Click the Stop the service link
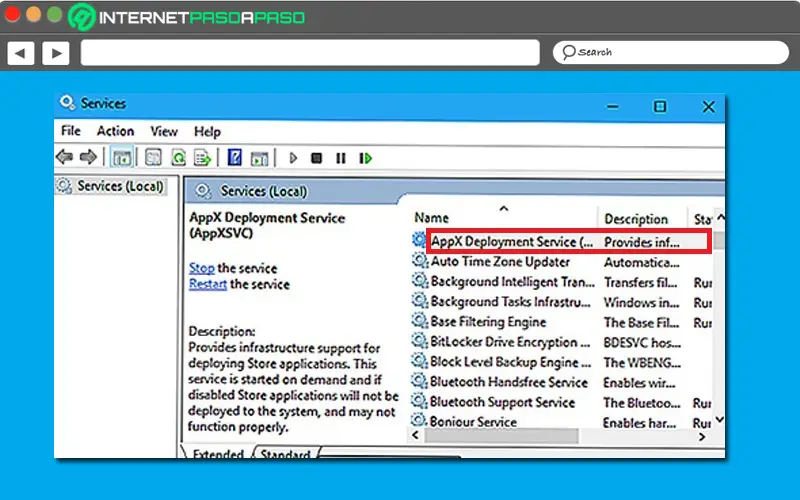This screenshot has width=800, height=500. pyautogui.click(x=202, y=268)
